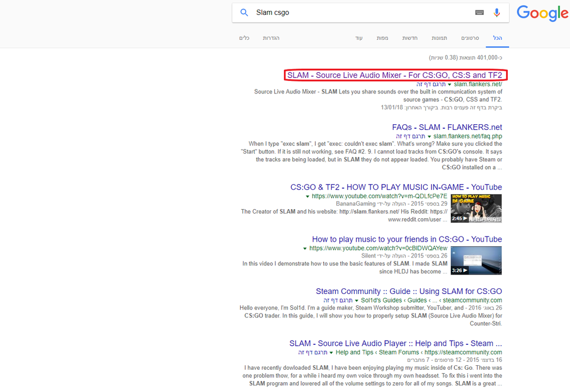Switch to the חדשות (News) tab
The image size is (570, 392).
tap(410, 38)
